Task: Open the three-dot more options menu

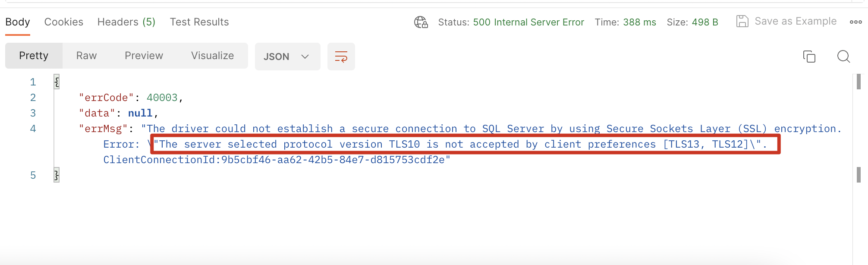Action: pyautogui.click(x=855, y=22)
